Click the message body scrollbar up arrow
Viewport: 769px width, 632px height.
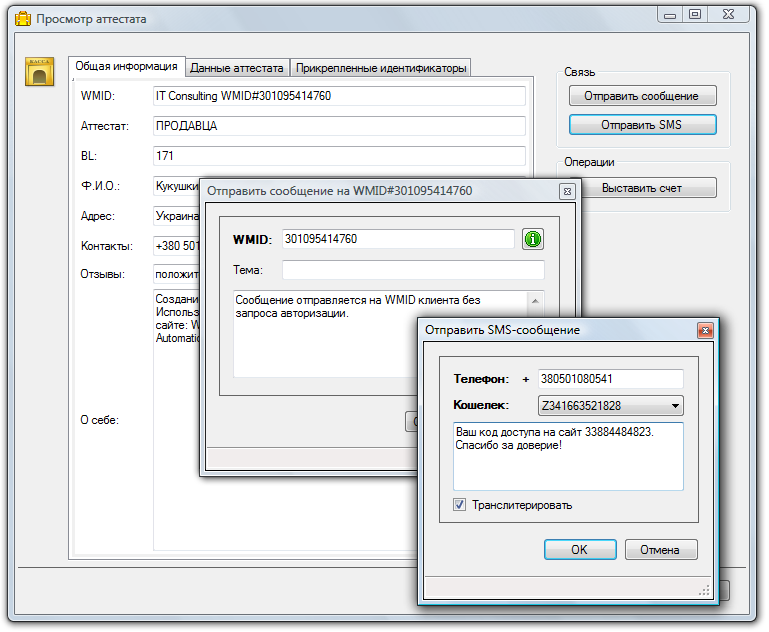tap(537, 300)
